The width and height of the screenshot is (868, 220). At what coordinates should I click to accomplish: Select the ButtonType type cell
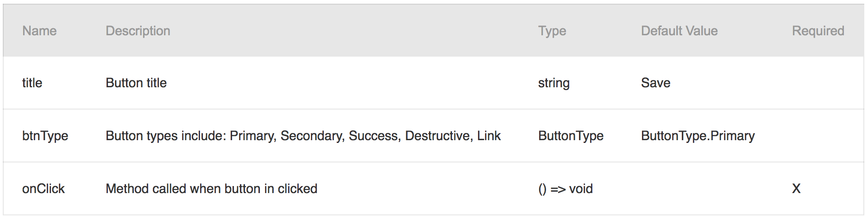pos(571,136)
